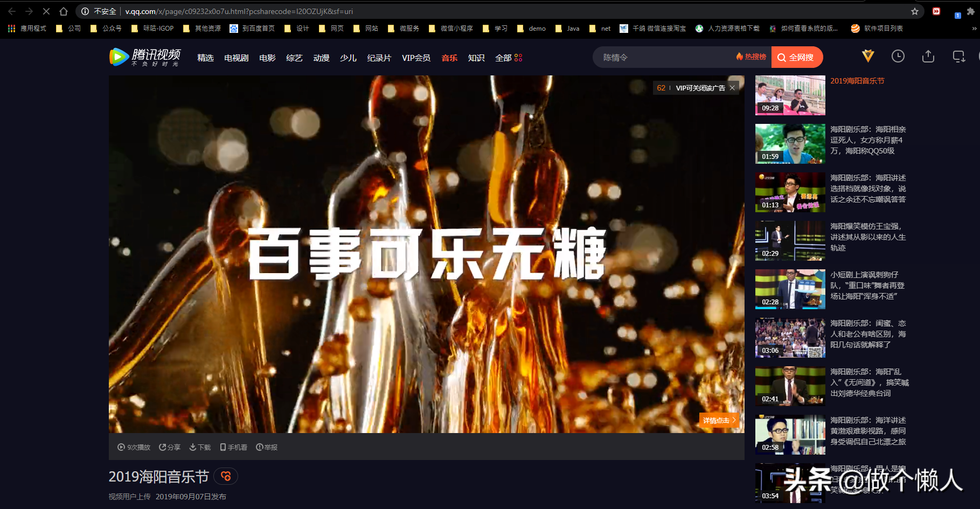Viewport: 980px width, 509px height.
Task: Click the TV cast icon in header
Action: [958, 57]
